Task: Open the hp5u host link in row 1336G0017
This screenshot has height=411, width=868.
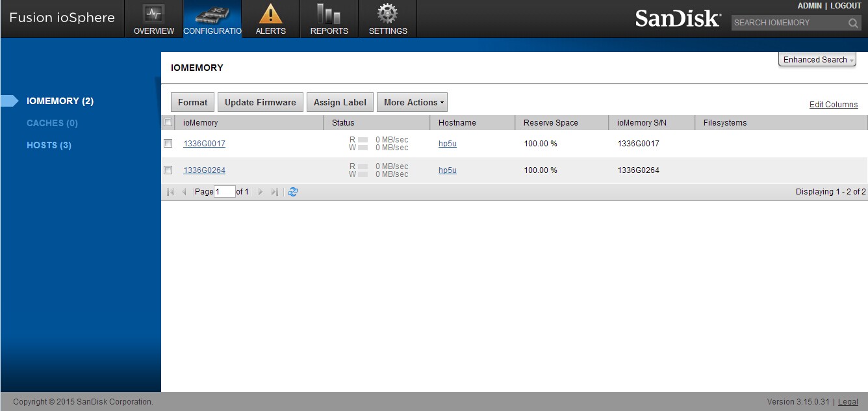Action: 448,144
